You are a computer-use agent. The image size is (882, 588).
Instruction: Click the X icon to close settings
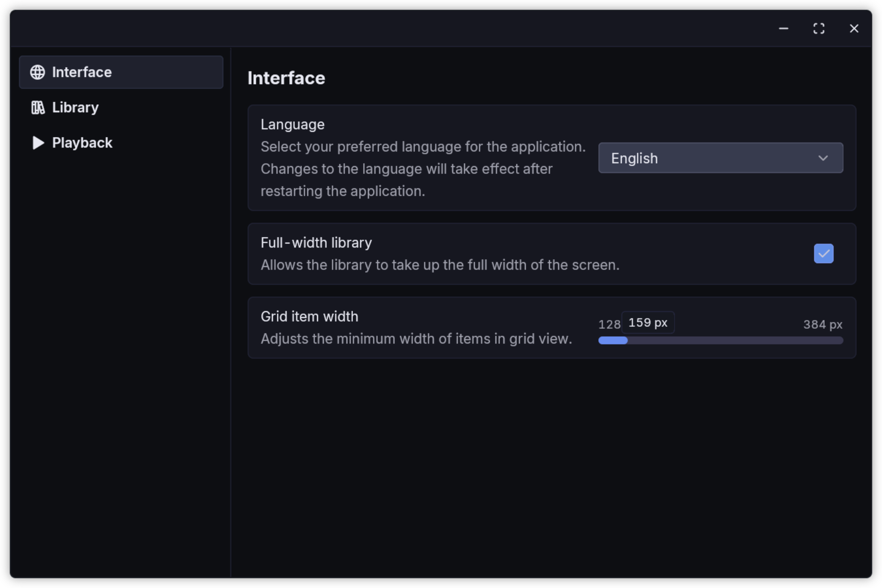854,28
